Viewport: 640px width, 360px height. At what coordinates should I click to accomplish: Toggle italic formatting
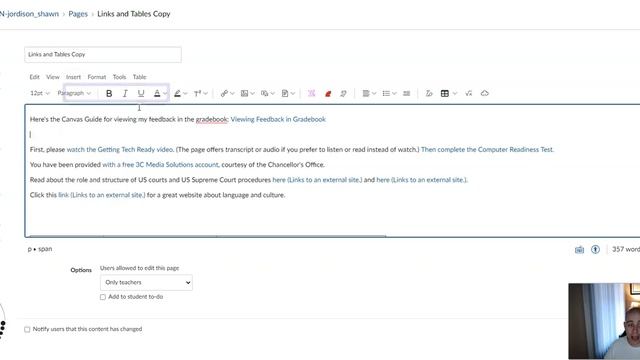tap(125, 93)
